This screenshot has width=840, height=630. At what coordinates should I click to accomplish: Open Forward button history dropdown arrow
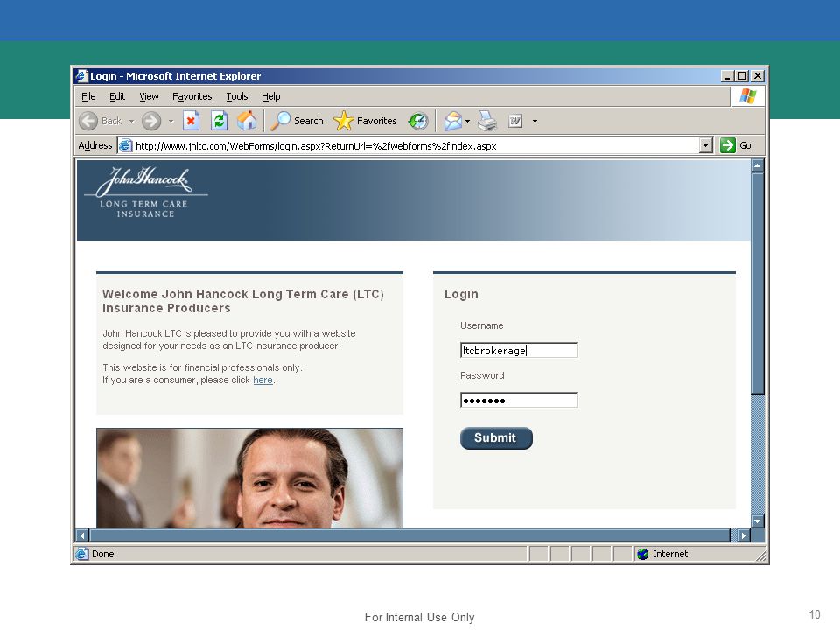[171, 121]
